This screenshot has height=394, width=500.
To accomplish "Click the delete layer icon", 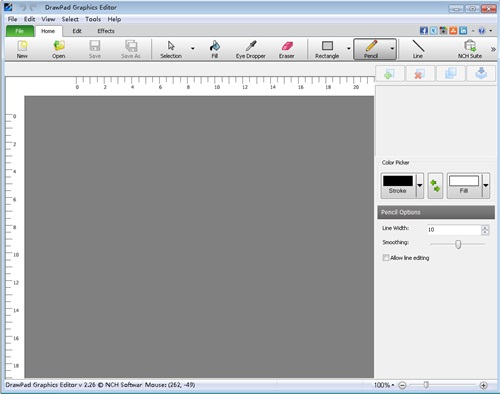I will [x=420, y=73].
